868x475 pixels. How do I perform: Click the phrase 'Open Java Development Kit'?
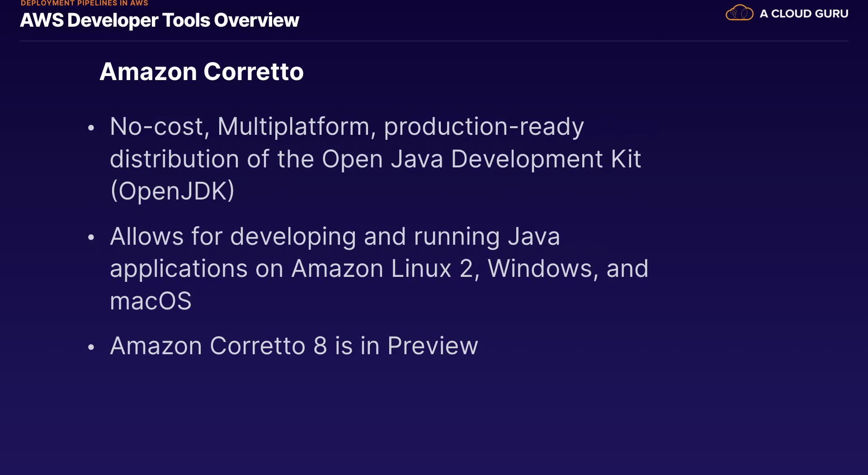(481, 159)
